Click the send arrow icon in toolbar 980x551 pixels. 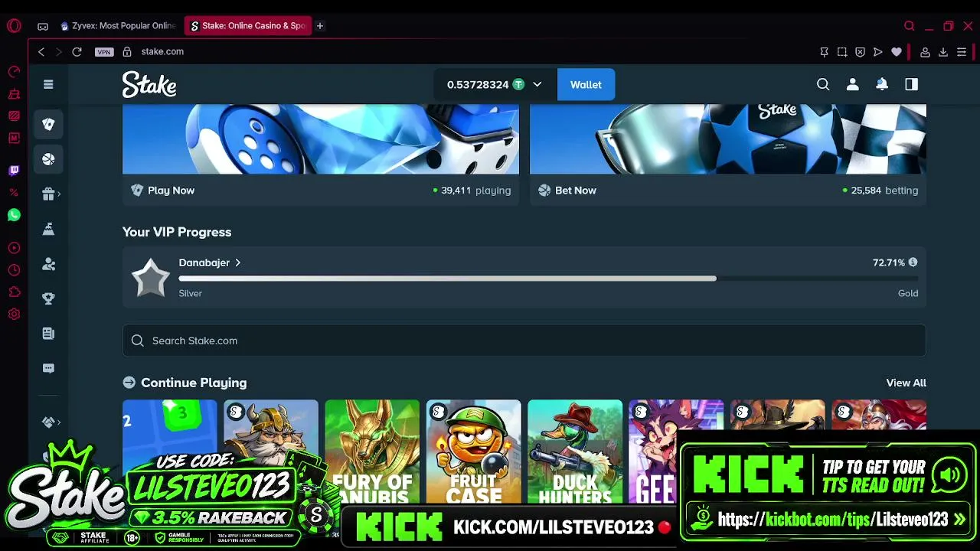[x=878, y=51]
